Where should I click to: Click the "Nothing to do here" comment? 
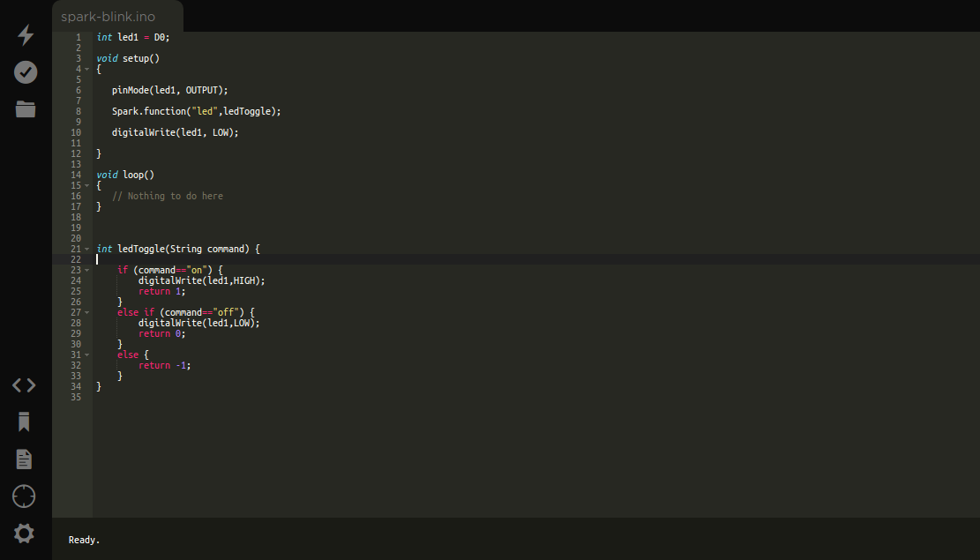pos(175,196)
